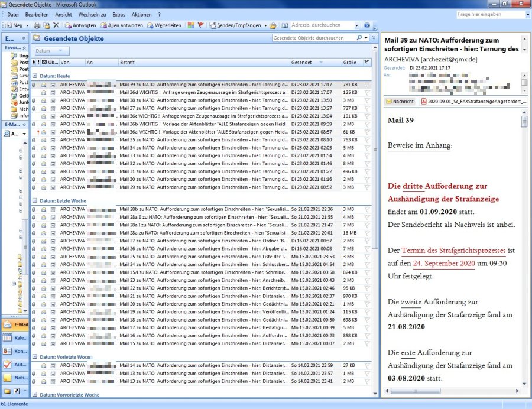Screen dimensions: 532x409
Task: Switch to Noti... notes in navigation pane
Action: pos(15,378)
